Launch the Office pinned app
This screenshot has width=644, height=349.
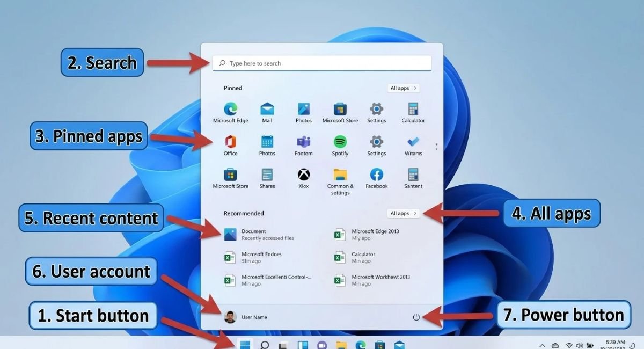[230, 146]
